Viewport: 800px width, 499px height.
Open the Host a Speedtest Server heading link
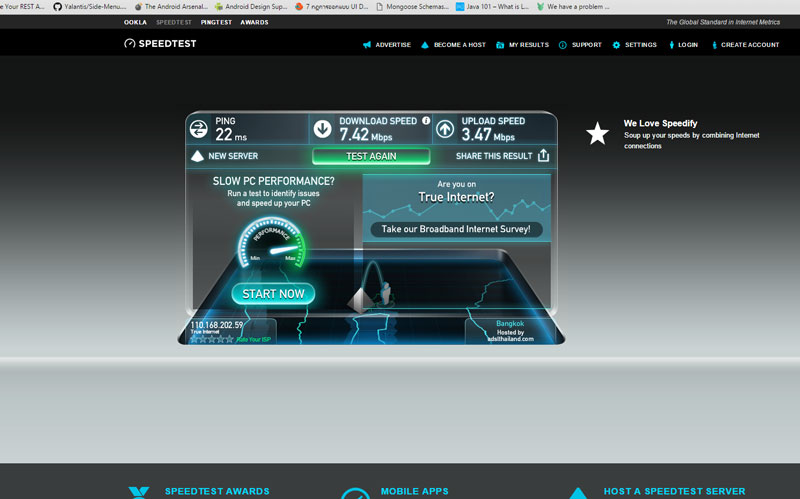pyautogui.click(x=674, y=491)
